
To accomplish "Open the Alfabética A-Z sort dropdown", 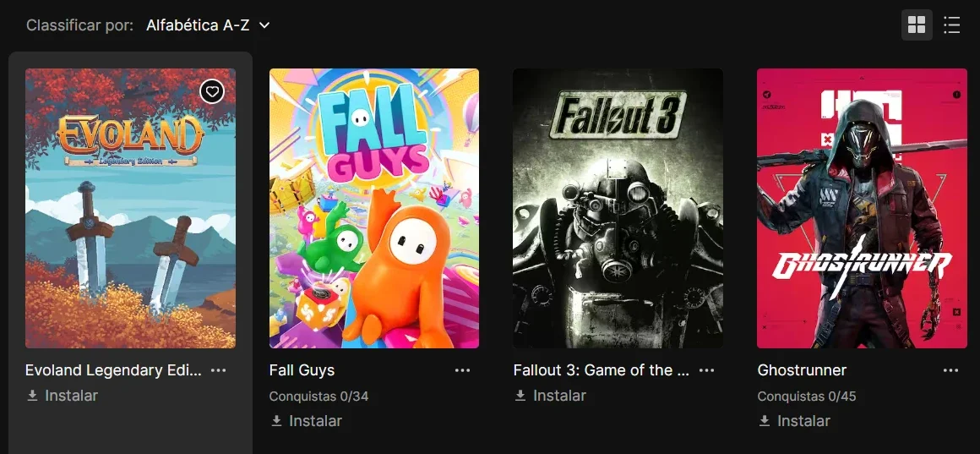I will tap(208, 25).
